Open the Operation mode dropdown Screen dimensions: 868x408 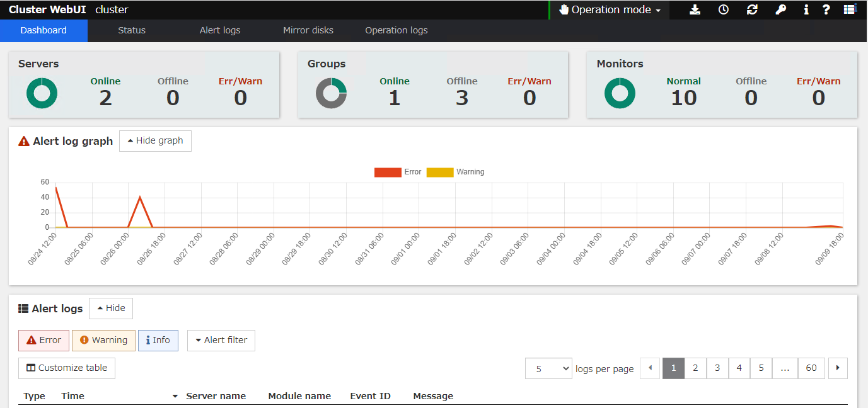[608, 9]
